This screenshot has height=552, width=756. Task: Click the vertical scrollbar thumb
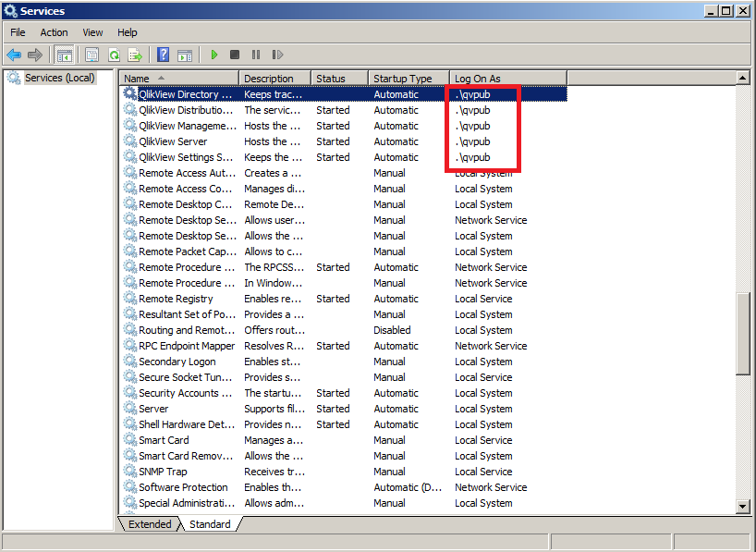742,333
